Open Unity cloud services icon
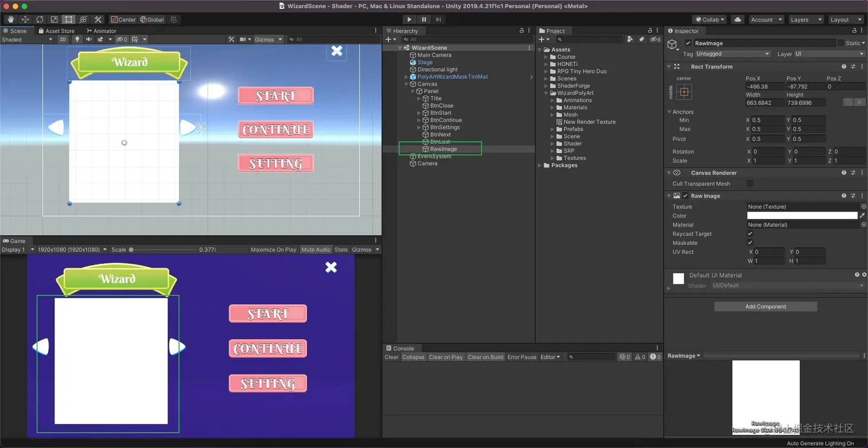Screen dimensions: 868x448 click(738, 20)
